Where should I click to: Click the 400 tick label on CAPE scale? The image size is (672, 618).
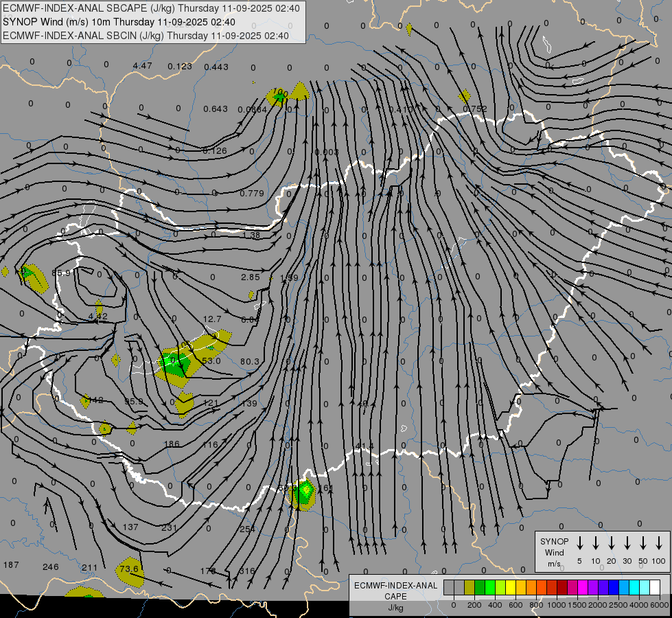tap(495, 605)
